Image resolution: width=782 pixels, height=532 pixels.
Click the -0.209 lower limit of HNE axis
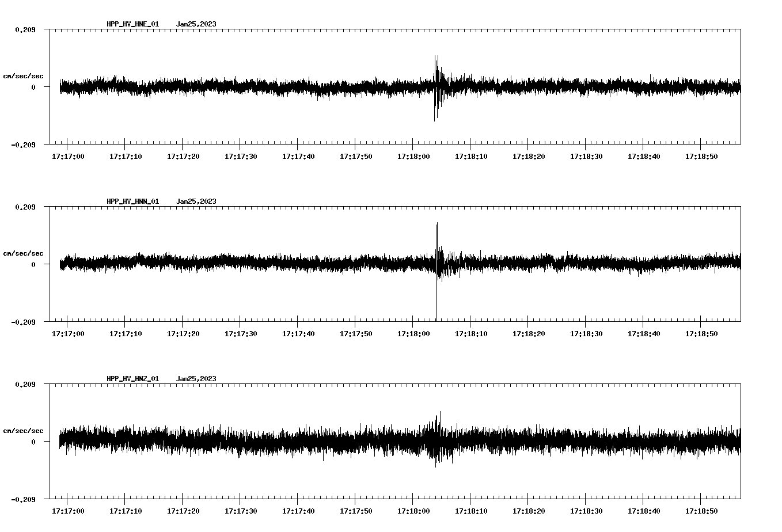23,145
